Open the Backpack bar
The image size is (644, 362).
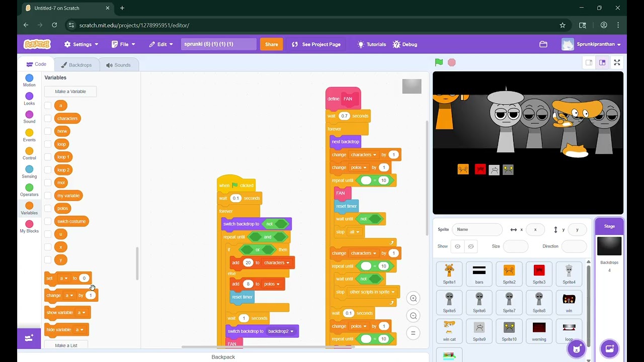223,357
